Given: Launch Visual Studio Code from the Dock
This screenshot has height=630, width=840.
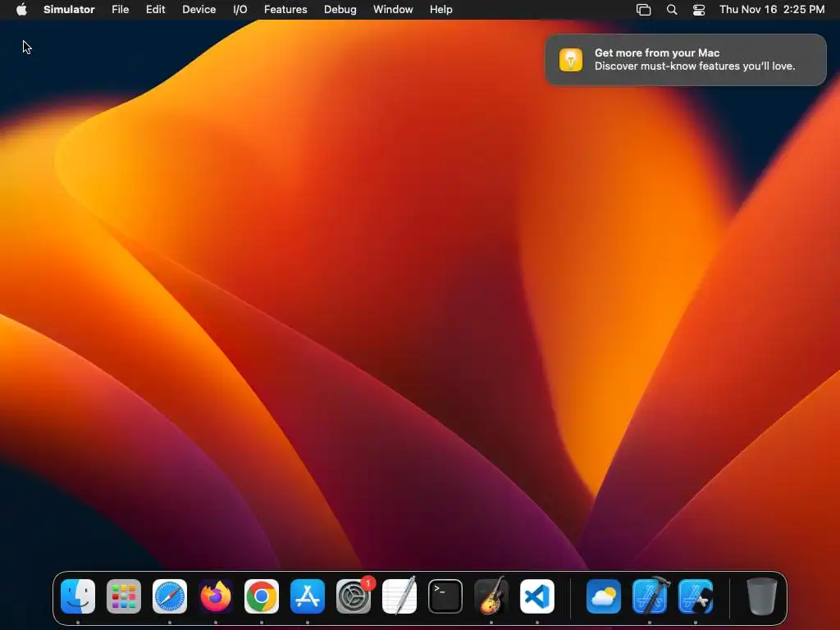Looking at the screenshot, I should click(537, 596).
